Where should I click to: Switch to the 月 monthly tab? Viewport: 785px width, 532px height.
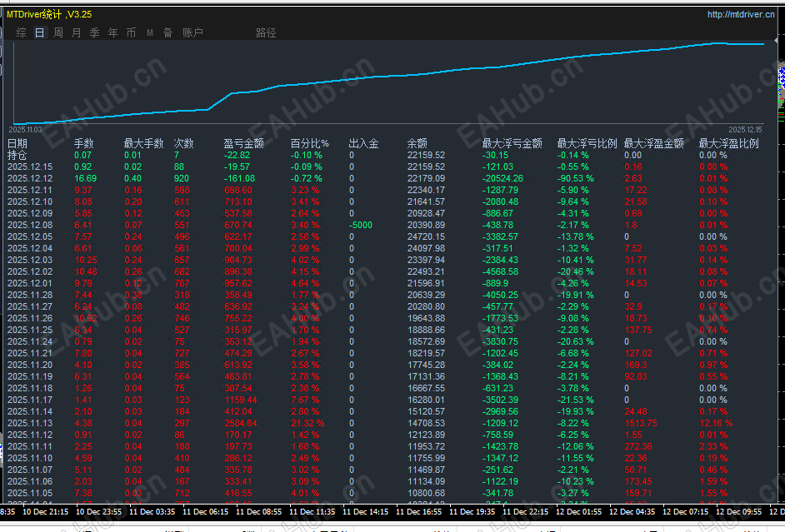click(76, 32)
